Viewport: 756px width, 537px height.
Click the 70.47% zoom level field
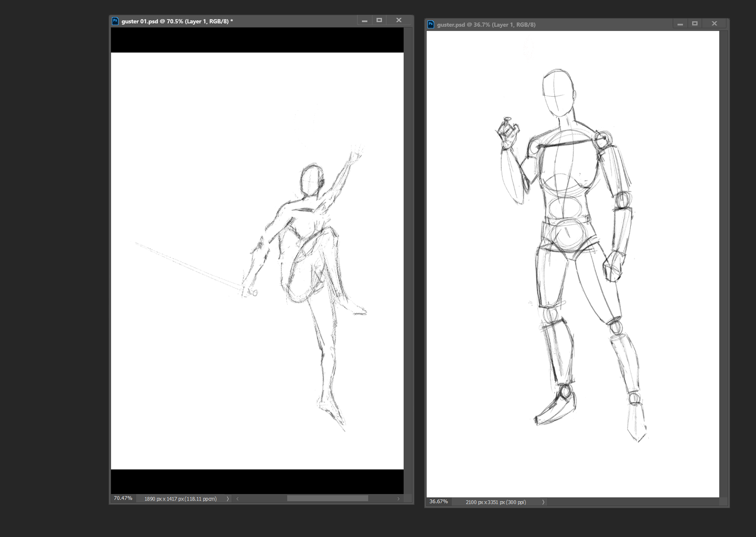click(x=123, y=498)
